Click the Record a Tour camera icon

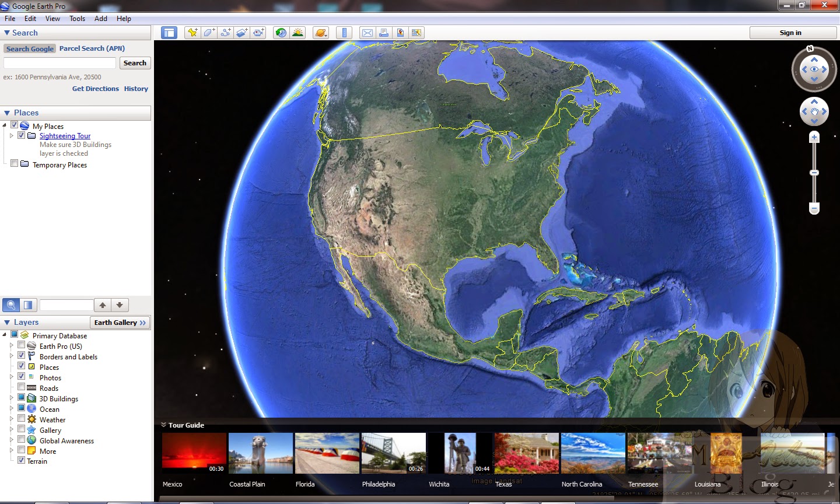click(258, 33)
